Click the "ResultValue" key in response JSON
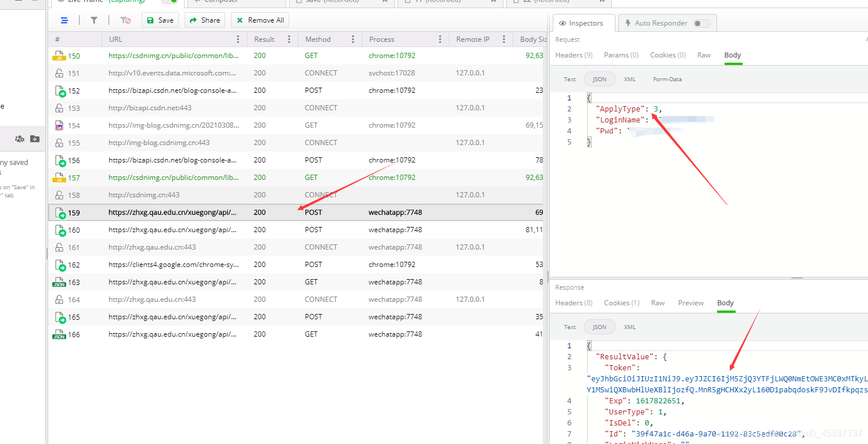The height and width of the screenshot is (444, 868). (625, 357)
